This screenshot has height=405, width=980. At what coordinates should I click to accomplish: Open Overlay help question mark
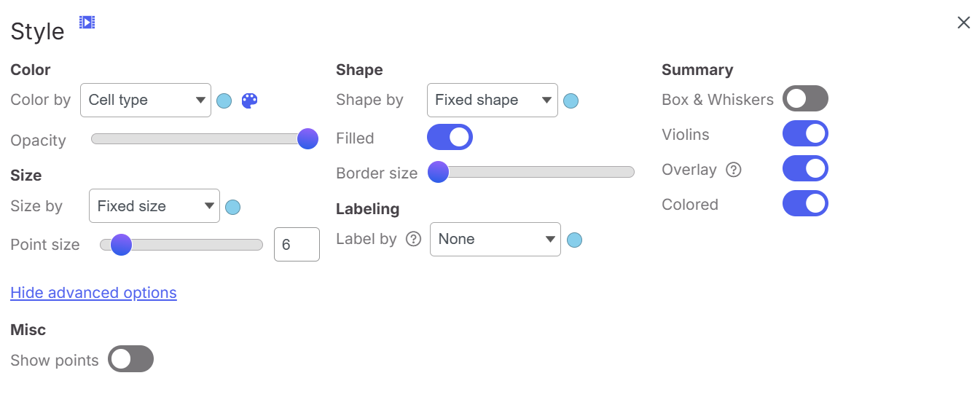point(734,170)
